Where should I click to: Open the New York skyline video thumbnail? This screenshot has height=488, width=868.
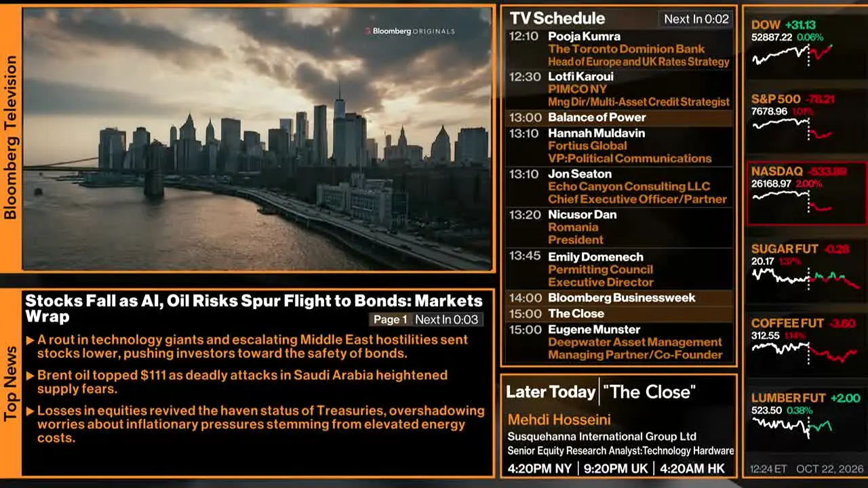(258, 139)
